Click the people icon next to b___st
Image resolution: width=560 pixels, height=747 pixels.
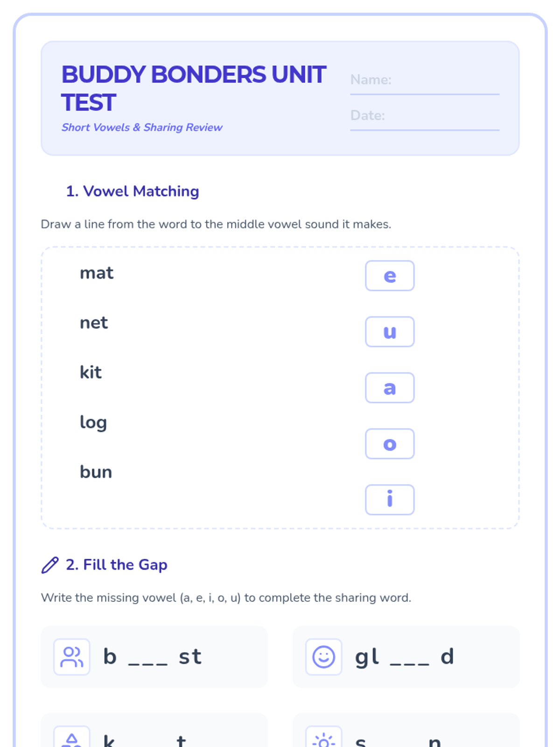point(72,657)
